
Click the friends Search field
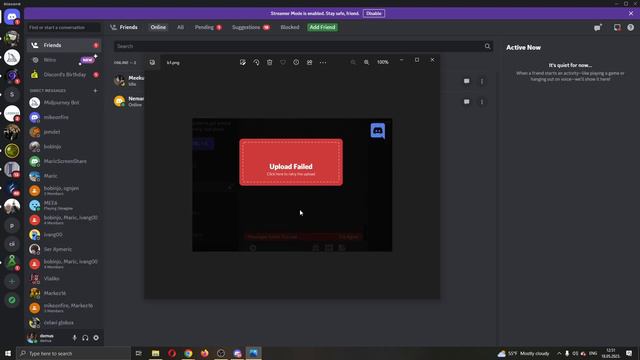pos(303,46)
